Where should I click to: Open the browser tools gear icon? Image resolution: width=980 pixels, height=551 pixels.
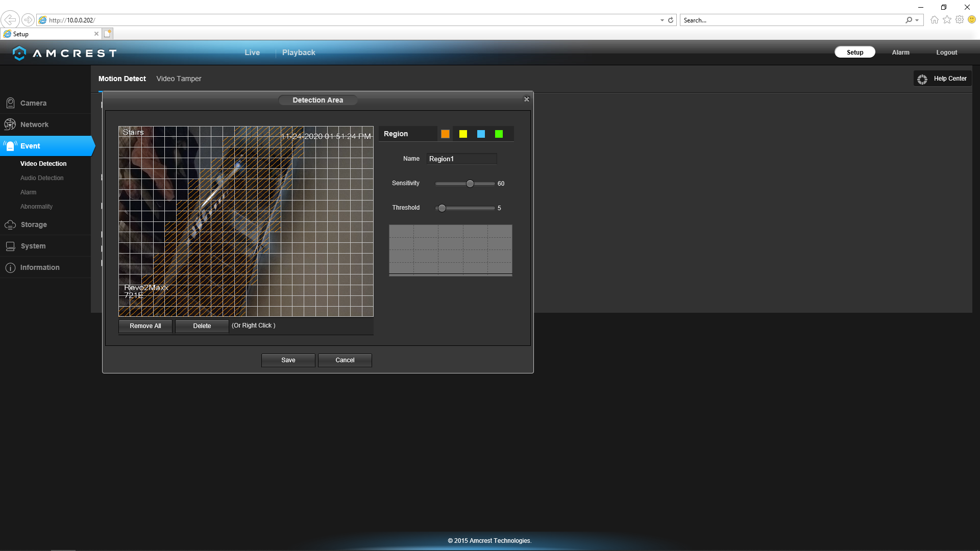coord(960,20)
